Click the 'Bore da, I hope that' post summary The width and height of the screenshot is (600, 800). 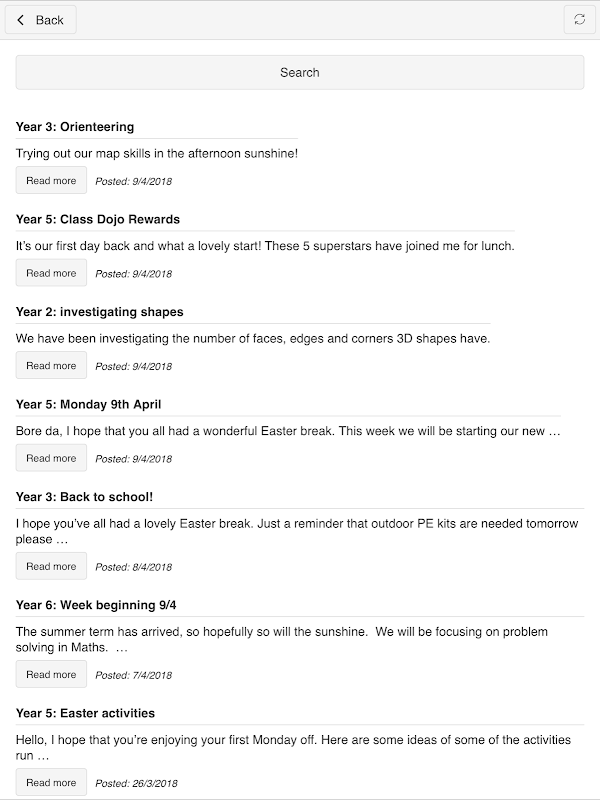click(288, 431)
